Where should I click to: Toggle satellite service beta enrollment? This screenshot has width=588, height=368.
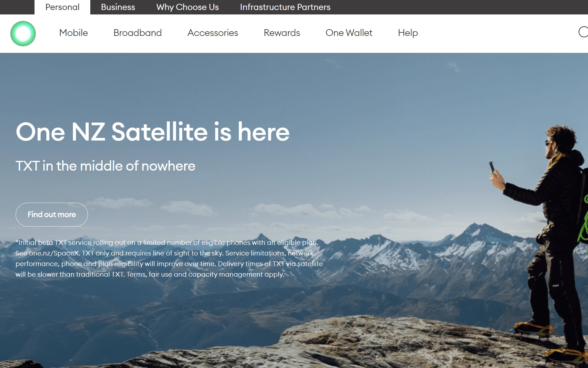(x=51, y=214)
